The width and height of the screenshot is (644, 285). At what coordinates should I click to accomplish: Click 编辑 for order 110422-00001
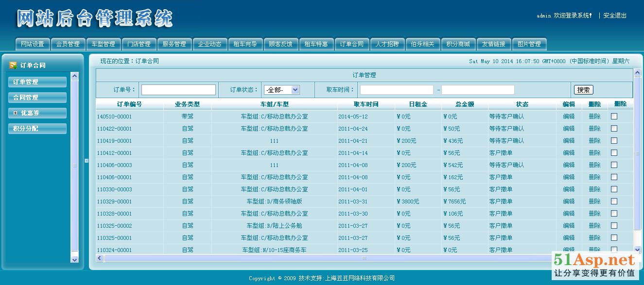[569, 129]
